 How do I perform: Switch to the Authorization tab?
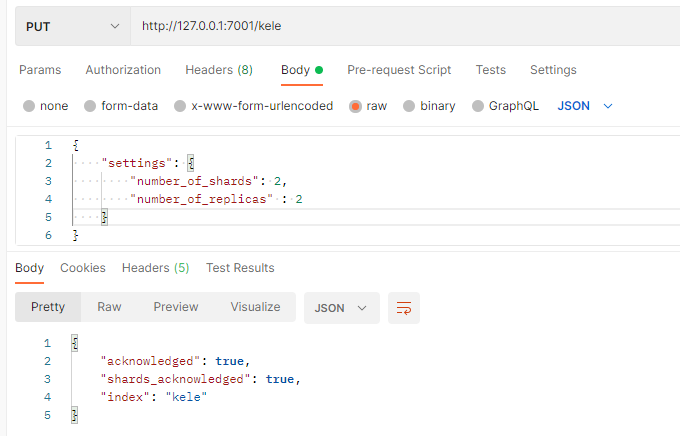[123, 70]
